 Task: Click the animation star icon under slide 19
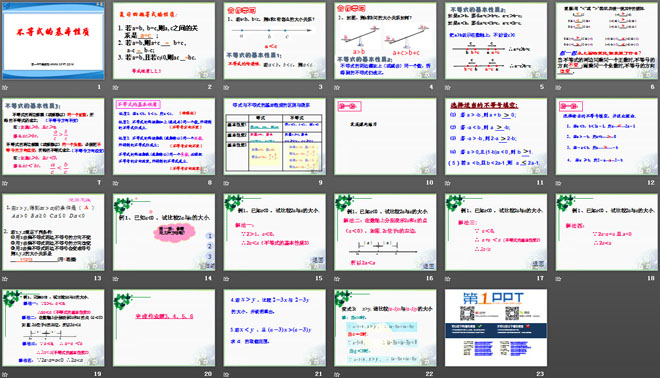[5, 374]
